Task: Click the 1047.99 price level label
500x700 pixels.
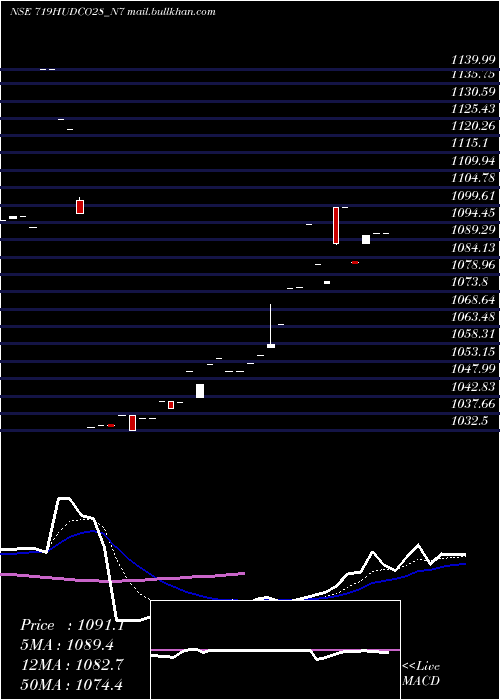Action: coord(473,369)
